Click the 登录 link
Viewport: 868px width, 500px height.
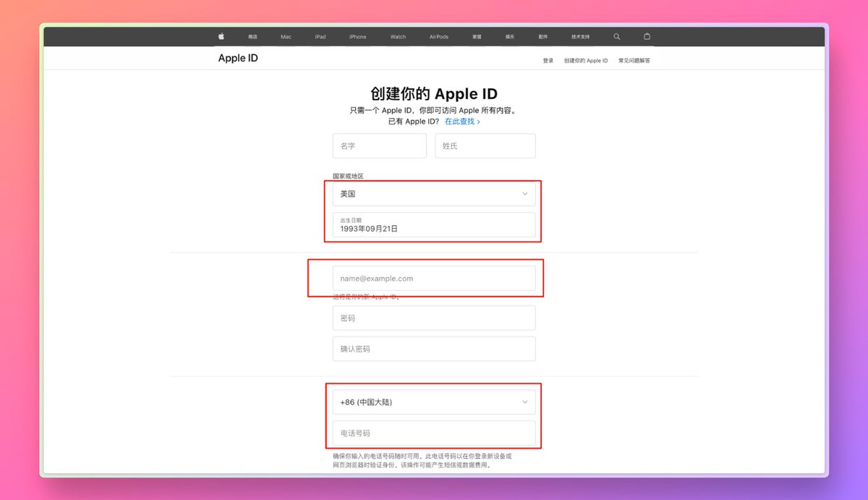pyautogui.click(x=548, y=61)
